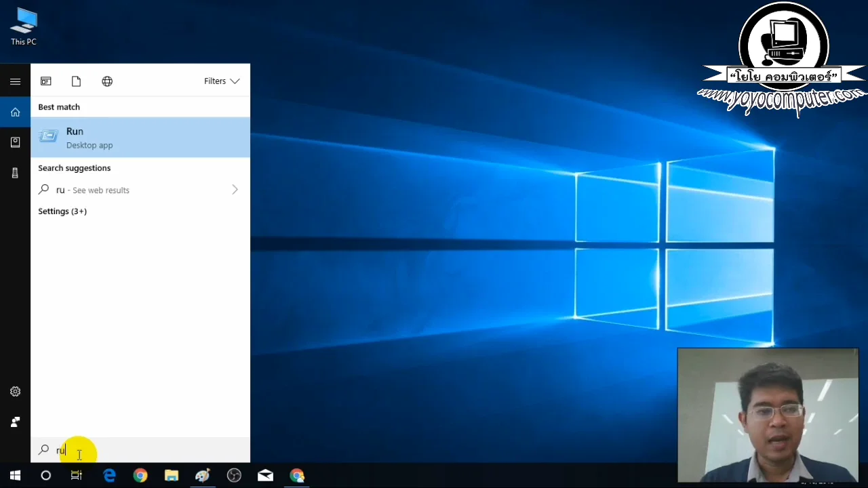Viewport: 868px width, 488px height.
Task: Filter search results by Apps
Action: coord(45,81)
